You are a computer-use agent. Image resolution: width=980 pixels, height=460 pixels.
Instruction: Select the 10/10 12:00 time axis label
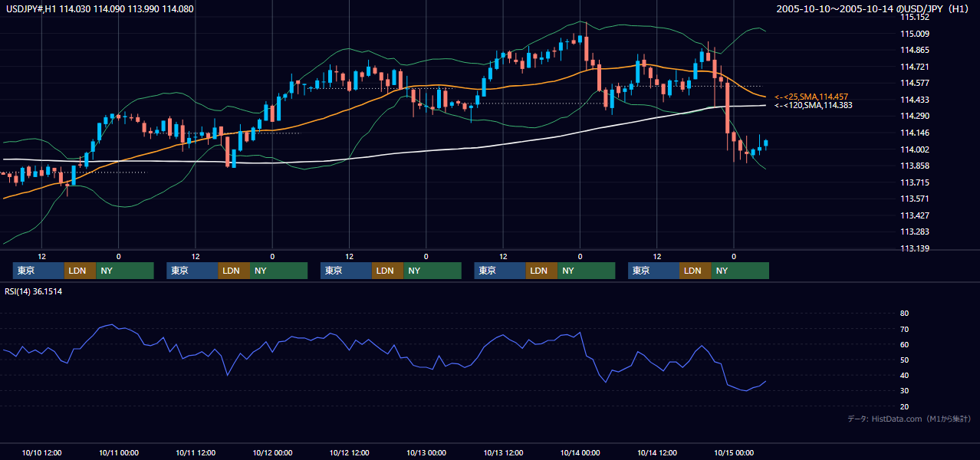coord(41,452)
